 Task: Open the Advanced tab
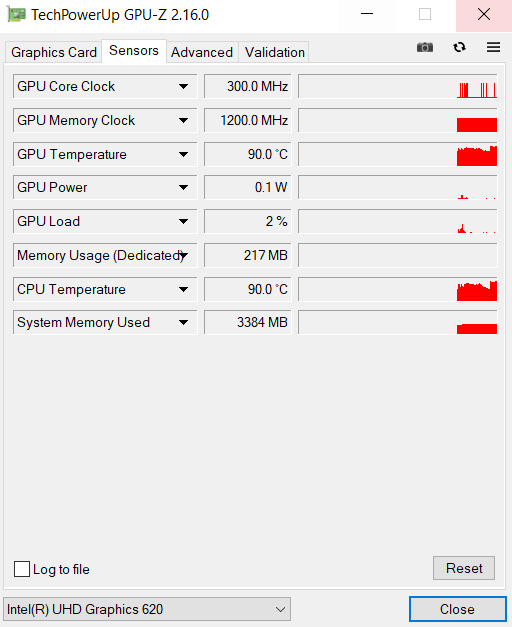coord(202,52)
